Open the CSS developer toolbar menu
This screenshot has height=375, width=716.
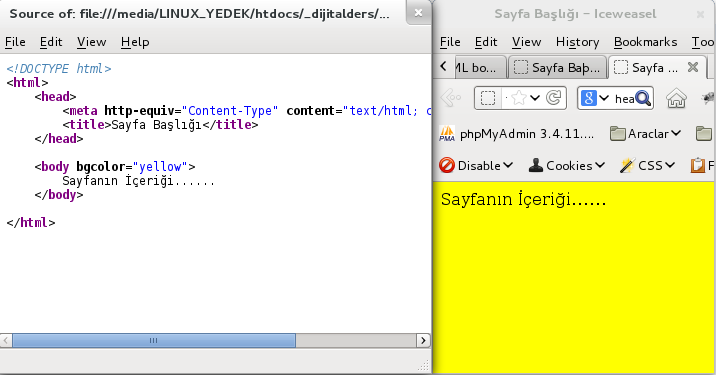647,165
